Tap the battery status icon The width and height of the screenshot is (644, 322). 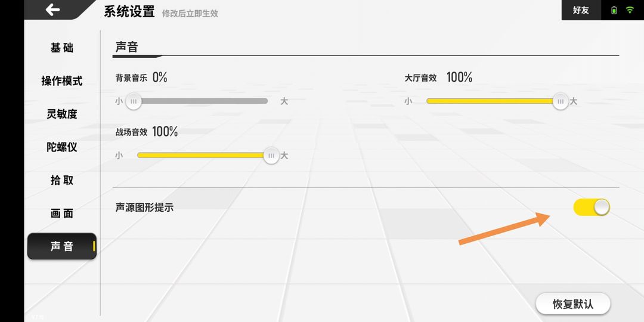click(614, 10)
